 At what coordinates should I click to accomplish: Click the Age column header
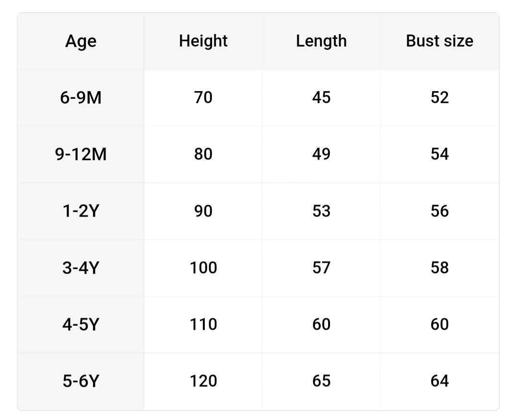pyautogui.click(x=81, y=41)
